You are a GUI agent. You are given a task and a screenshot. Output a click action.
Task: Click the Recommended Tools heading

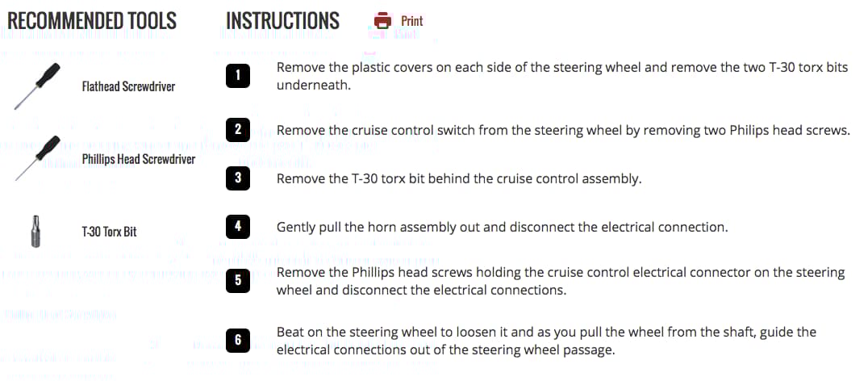tap(92, 21)
